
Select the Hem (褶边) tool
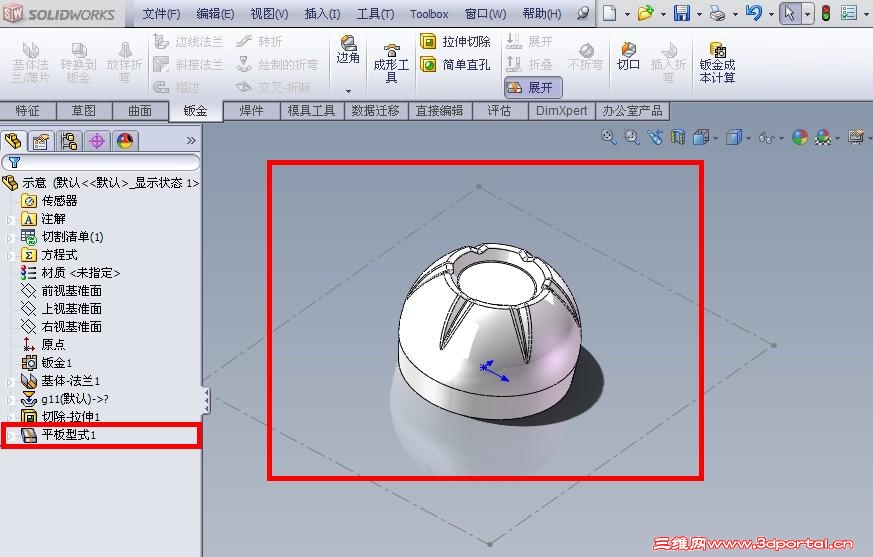[x=177, y=87]
